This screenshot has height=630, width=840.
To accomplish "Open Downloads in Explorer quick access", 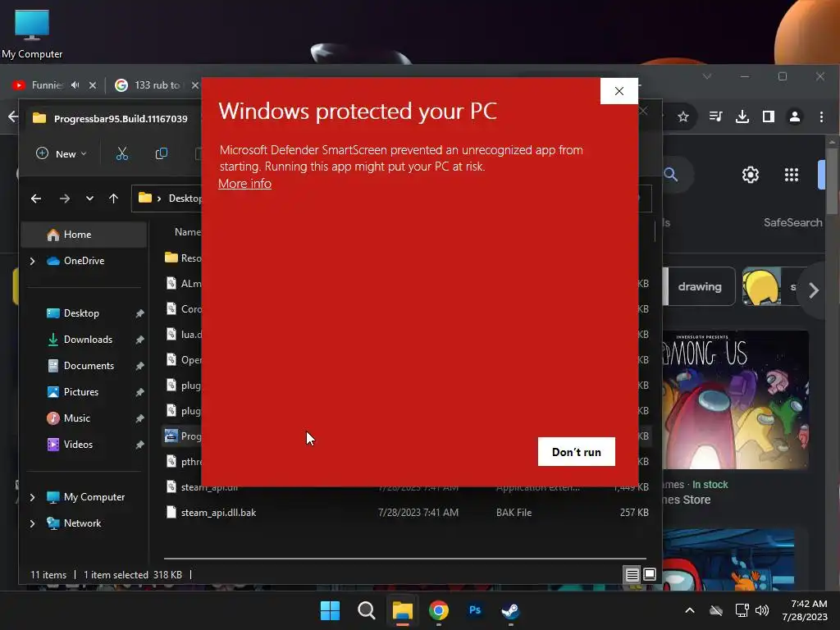I will point(88,340).
